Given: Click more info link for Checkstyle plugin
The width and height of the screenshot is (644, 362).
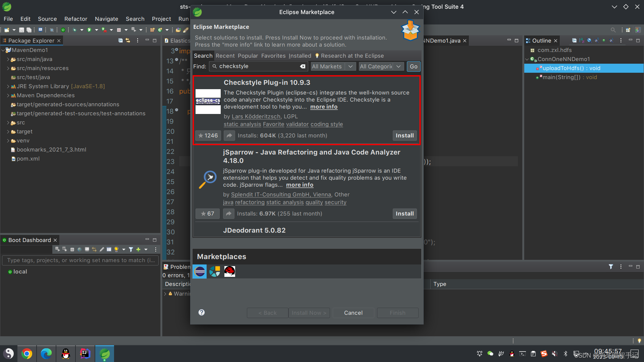Looking at the screenshot, I should pyautogui.click(x=323, y=107).
